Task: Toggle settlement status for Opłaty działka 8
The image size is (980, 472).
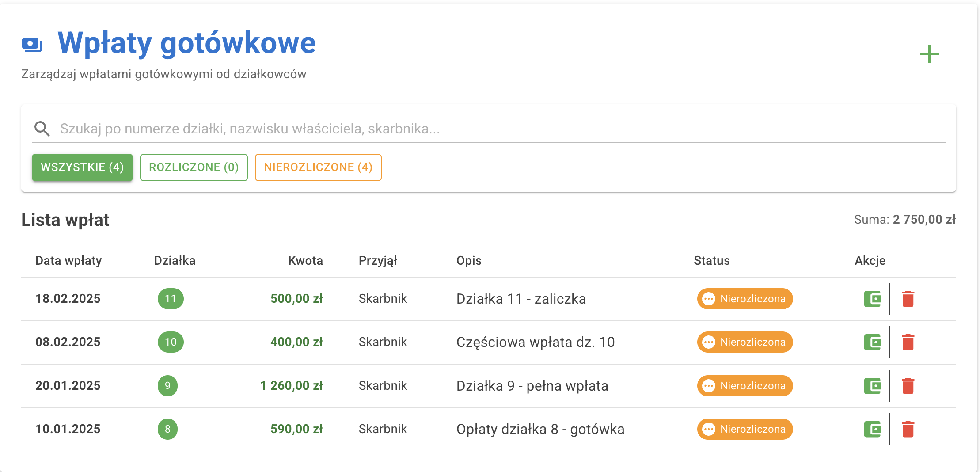Action: pos(744,428)
